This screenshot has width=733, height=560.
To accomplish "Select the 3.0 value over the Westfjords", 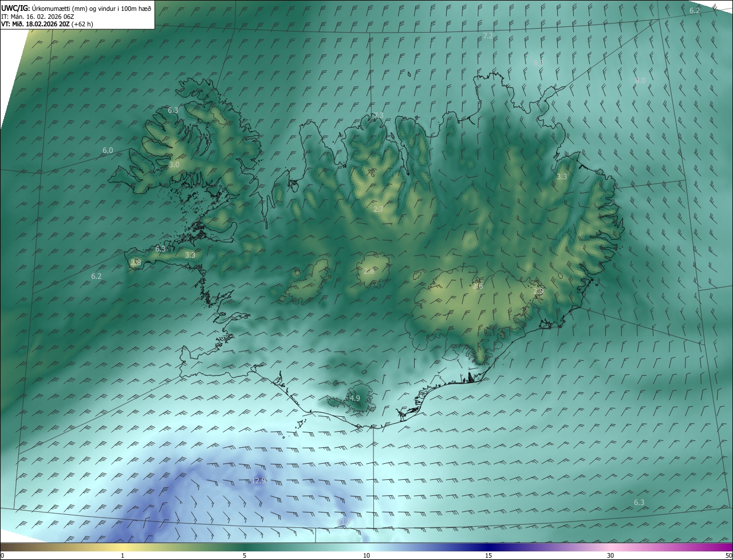I will (174, 165).
